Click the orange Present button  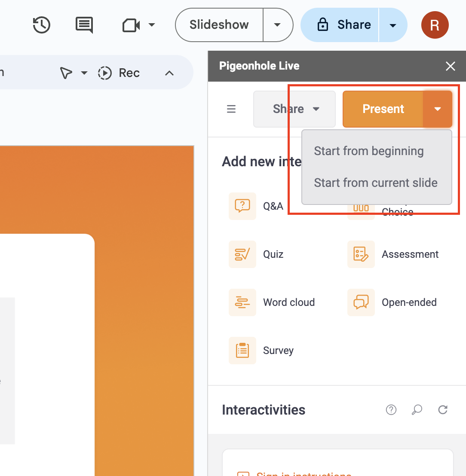(383, 109)
